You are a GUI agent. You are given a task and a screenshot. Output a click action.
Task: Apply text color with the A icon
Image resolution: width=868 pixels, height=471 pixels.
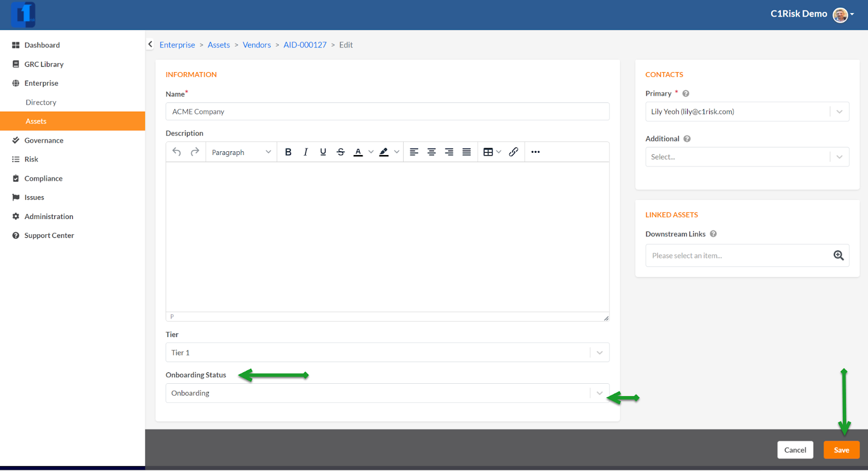point(358,152)
